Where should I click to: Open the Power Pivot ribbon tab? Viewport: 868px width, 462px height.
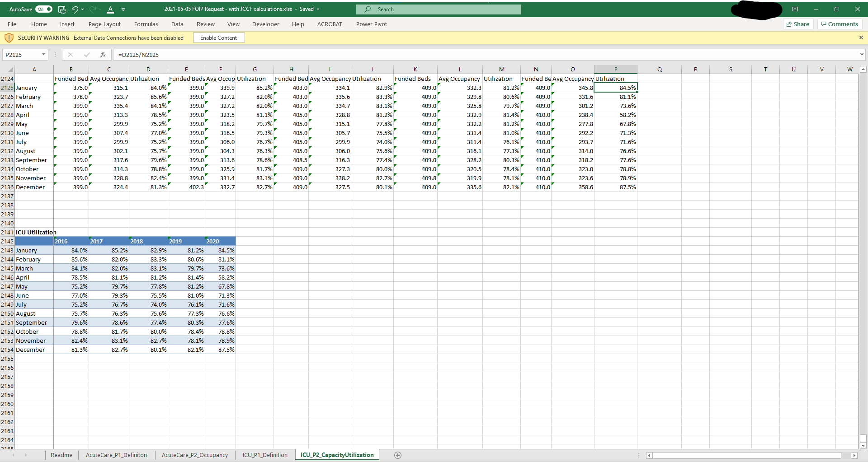(x=371, y=24)
